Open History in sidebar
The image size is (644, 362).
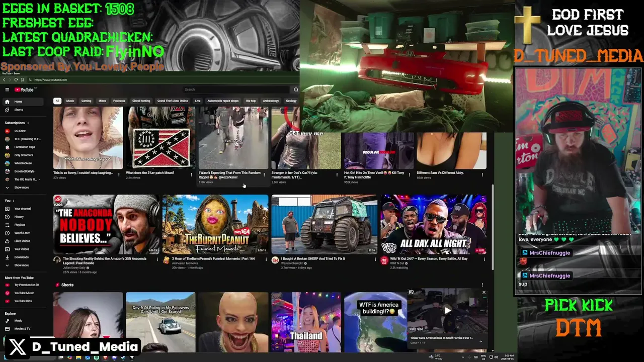(23, 217)
